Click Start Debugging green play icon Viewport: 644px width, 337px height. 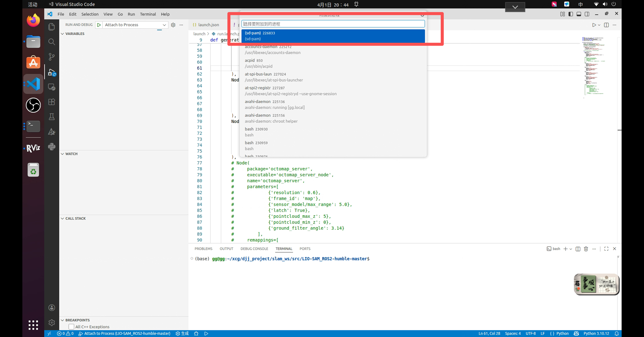click(x=99, y=25)
